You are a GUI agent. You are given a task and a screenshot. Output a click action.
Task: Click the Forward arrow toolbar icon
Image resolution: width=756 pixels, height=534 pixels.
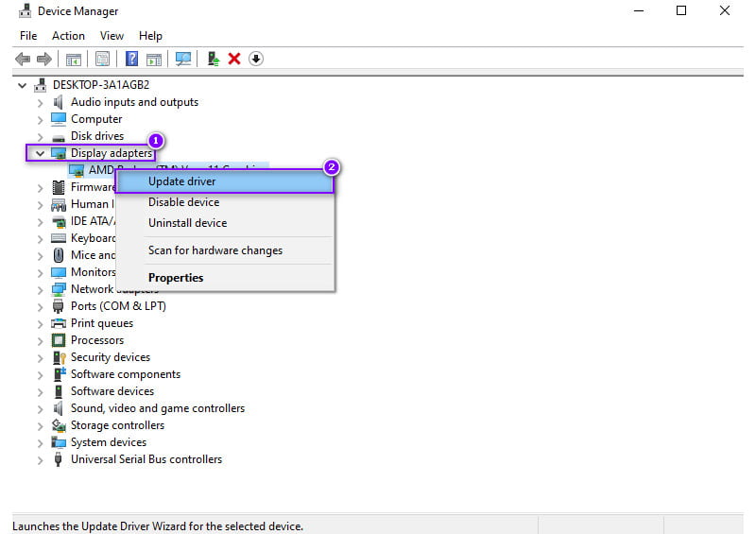pyautogui.click(x=43, y=59)
